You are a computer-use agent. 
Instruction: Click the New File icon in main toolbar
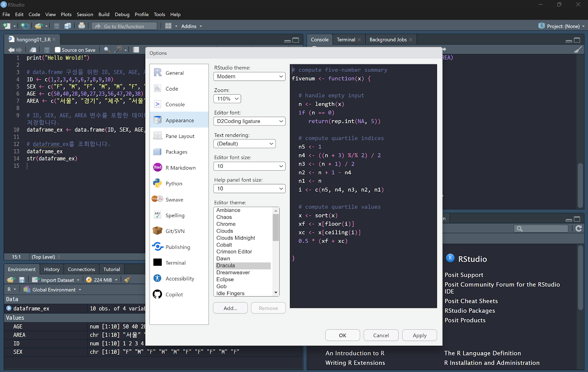coord(7,26)
